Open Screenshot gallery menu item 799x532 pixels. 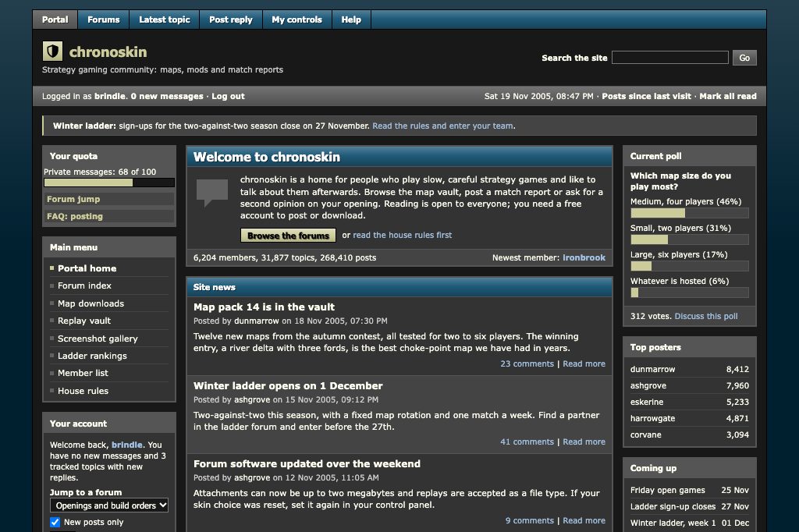click(x=98, y=339)
